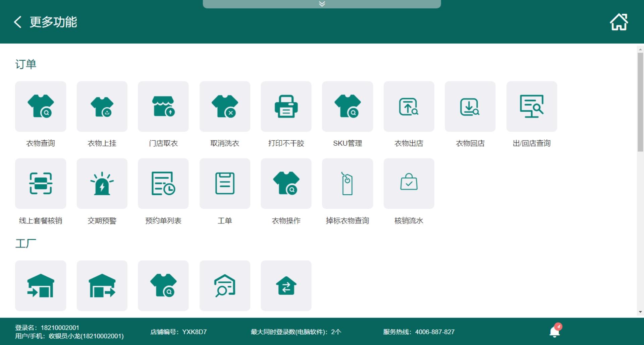Click the 取消洗衣 cancel laundry icon
Image resolution: width=644 pixels, height=345 pixels.
tap(225, 107)
